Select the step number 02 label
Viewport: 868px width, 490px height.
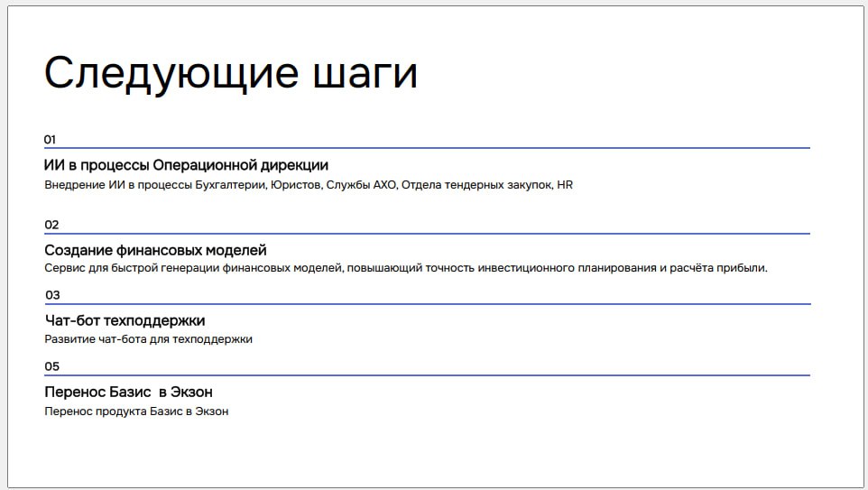(51, 225)
